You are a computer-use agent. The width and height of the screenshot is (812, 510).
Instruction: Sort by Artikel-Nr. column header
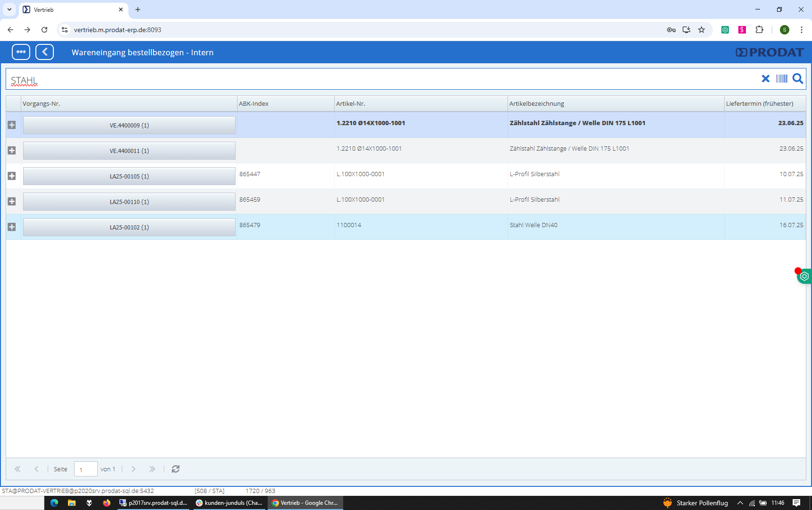[x=420, y=104]
